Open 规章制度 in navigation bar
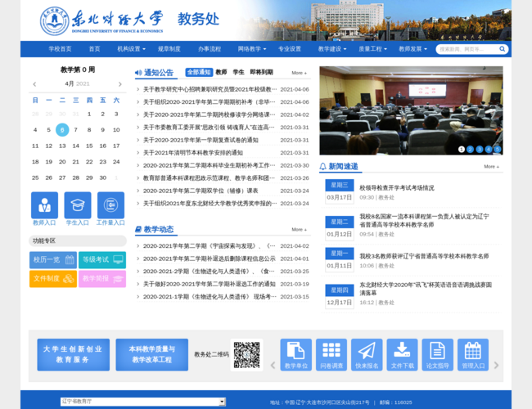Image resolution: width=532 pixels, height=409 pixels. [169, 49]
